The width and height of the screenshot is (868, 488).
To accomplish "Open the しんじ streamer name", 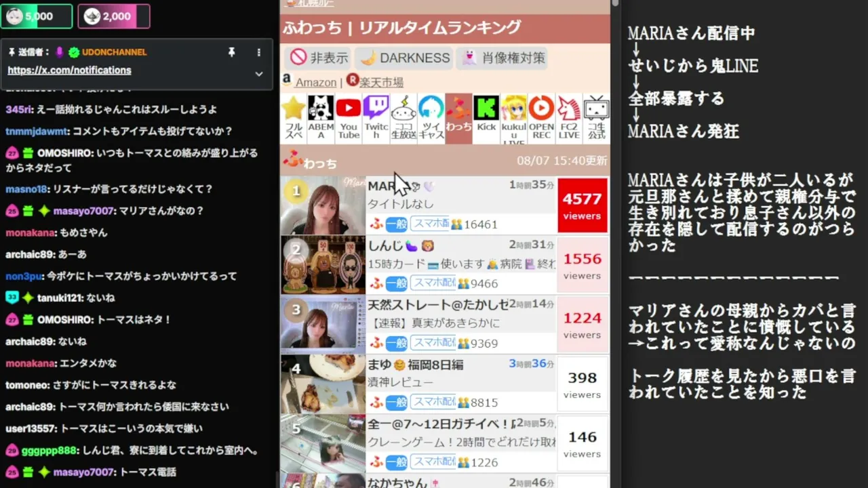I will [x=401, y=246].
